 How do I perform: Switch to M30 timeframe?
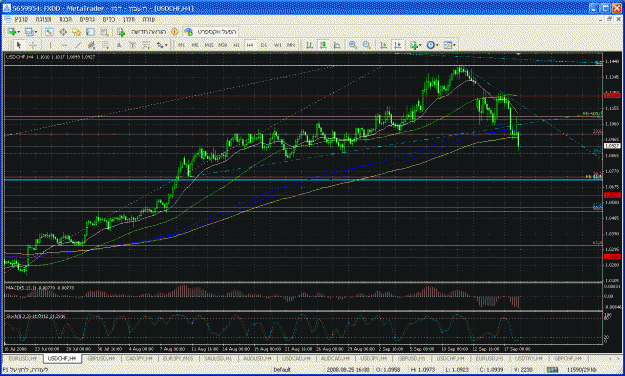223,45
